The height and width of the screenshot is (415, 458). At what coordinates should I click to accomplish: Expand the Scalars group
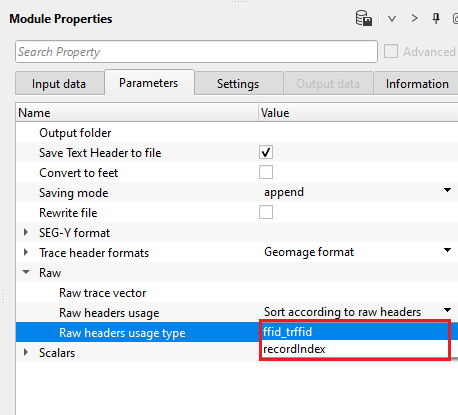click(x=26, y=352)
